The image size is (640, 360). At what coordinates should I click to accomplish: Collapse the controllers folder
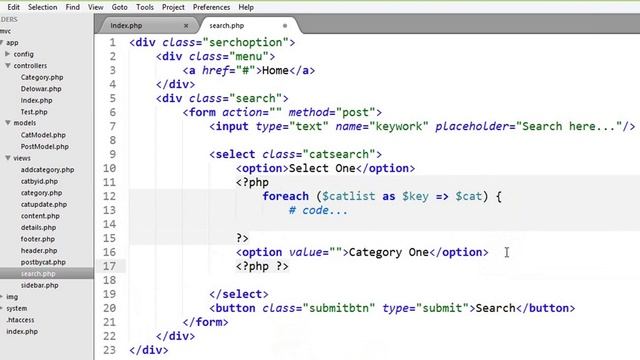pos(7,65)
